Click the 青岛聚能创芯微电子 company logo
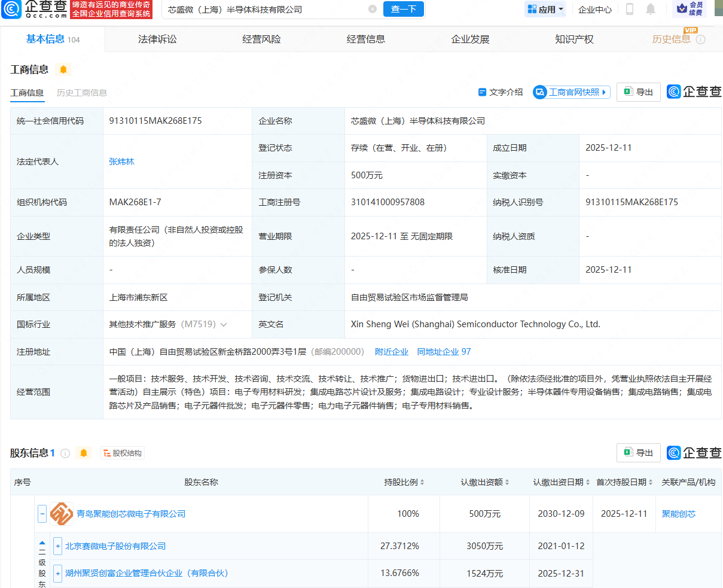 click(61, 514)
